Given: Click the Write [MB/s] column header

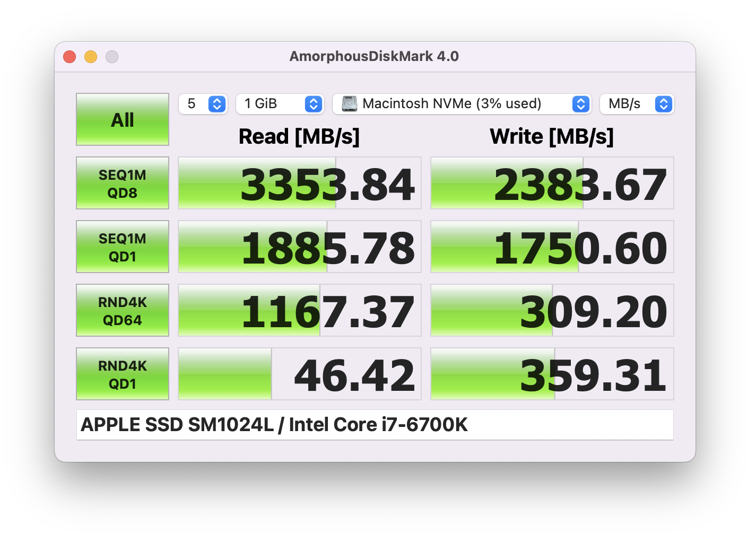Looking at the screenshot, I should coord(552,137).
